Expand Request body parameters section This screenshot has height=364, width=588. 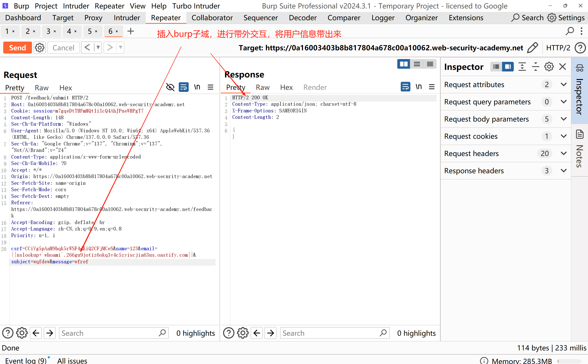[x=563, y=119]
